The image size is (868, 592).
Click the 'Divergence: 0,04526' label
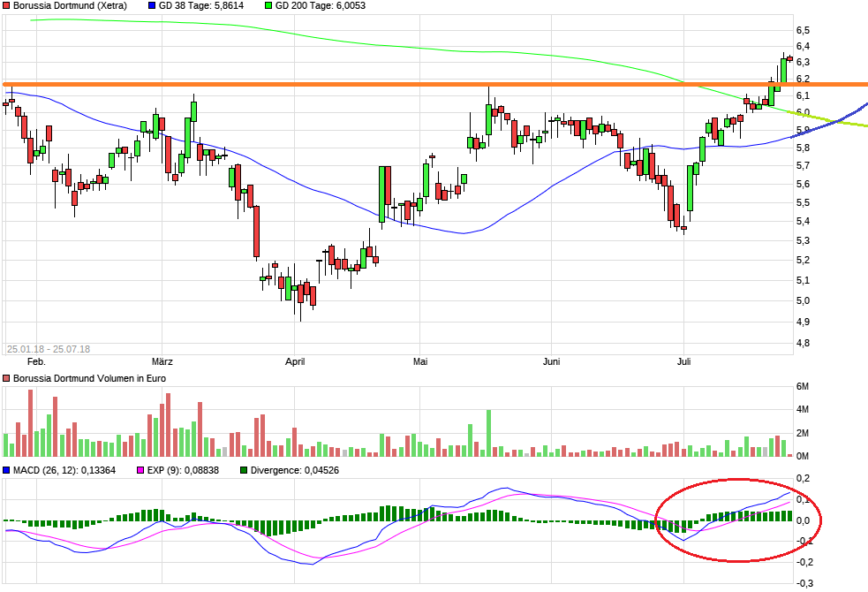click(x=295, y=470)
